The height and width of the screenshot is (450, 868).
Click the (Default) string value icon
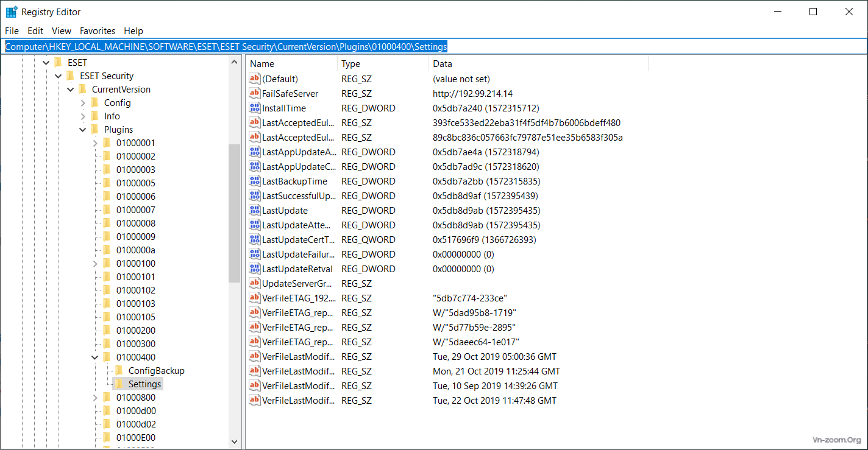point(255,79)
